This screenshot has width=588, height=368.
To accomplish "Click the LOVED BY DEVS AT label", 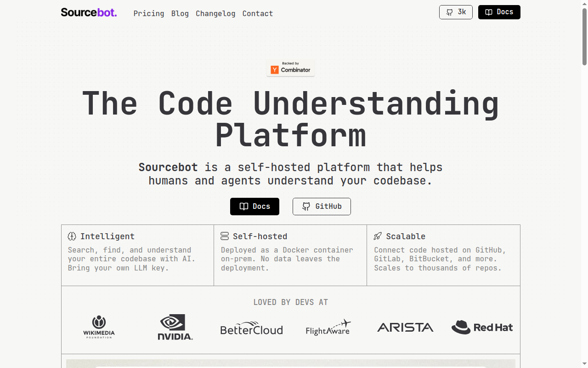I will (x=291, y=302).
